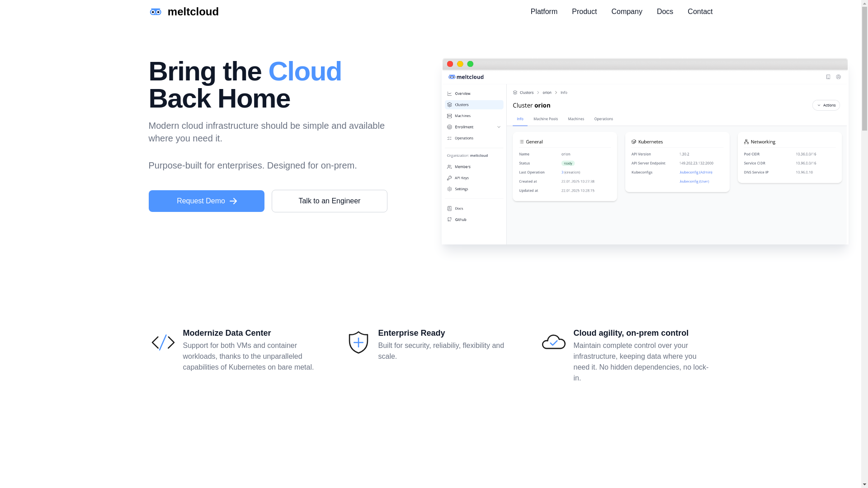Click Cloud agility, on-prem control heading
The image size is (868, 488).
pyautogui.click(x=631, y=333)
